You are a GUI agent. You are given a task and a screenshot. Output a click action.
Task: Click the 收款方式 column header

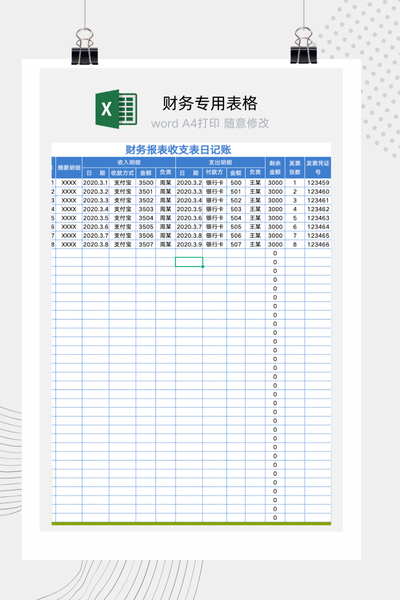tap(122, 173)
